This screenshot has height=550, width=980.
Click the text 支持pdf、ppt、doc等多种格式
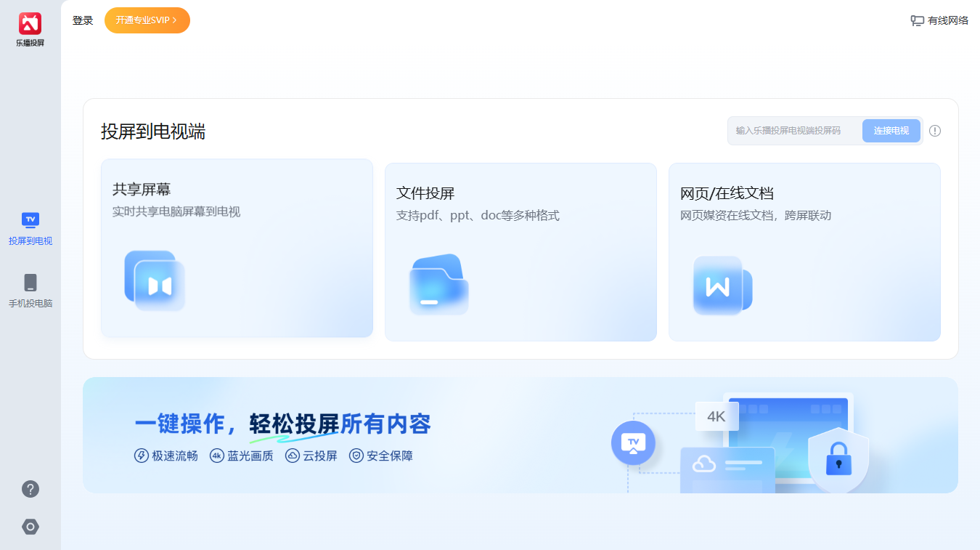[478, 215]
